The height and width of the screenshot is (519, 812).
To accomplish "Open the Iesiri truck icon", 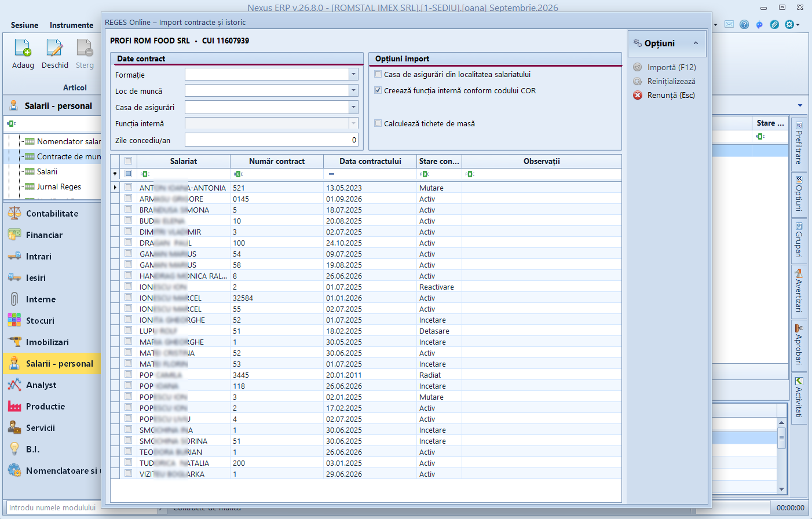I will click(x=14, y=277).
